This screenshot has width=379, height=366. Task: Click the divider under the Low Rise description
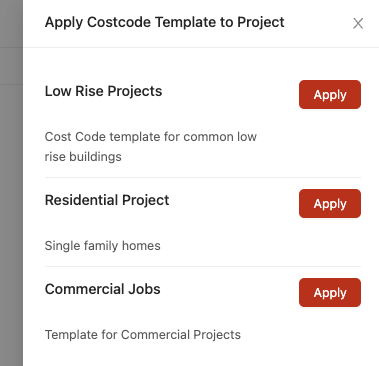[x=203, y=177]
